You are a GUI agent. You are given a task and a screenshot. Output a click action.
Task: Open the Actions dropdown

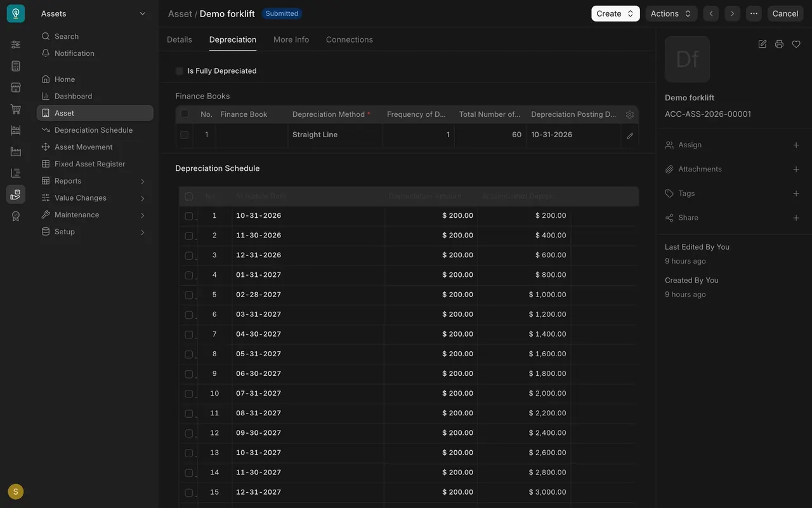(671, 13)
